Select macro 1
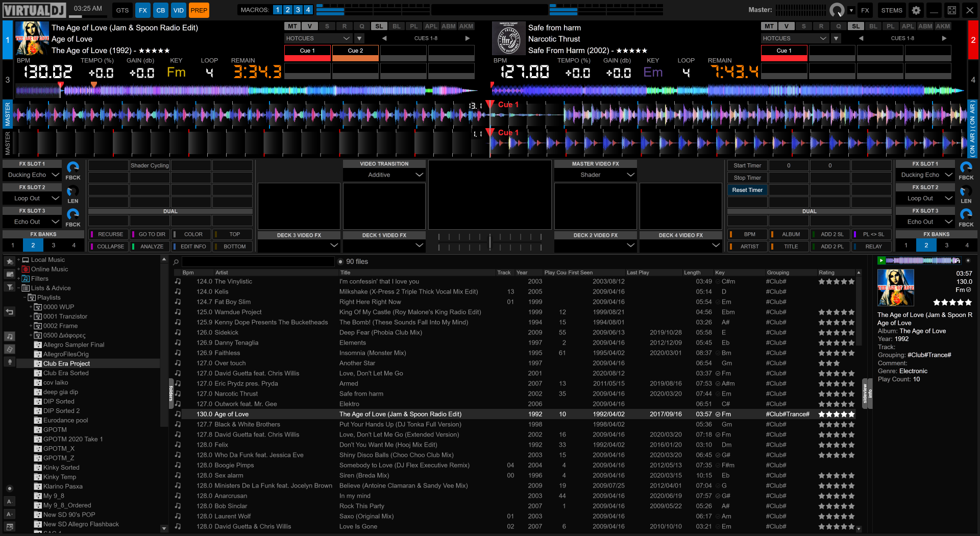The width and height of the screenshot is (980, 536). pos(277,10)
